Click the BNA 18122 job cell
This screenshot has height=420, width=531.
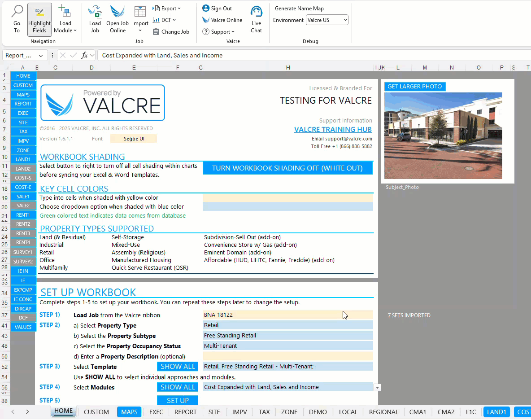[288, 315]
